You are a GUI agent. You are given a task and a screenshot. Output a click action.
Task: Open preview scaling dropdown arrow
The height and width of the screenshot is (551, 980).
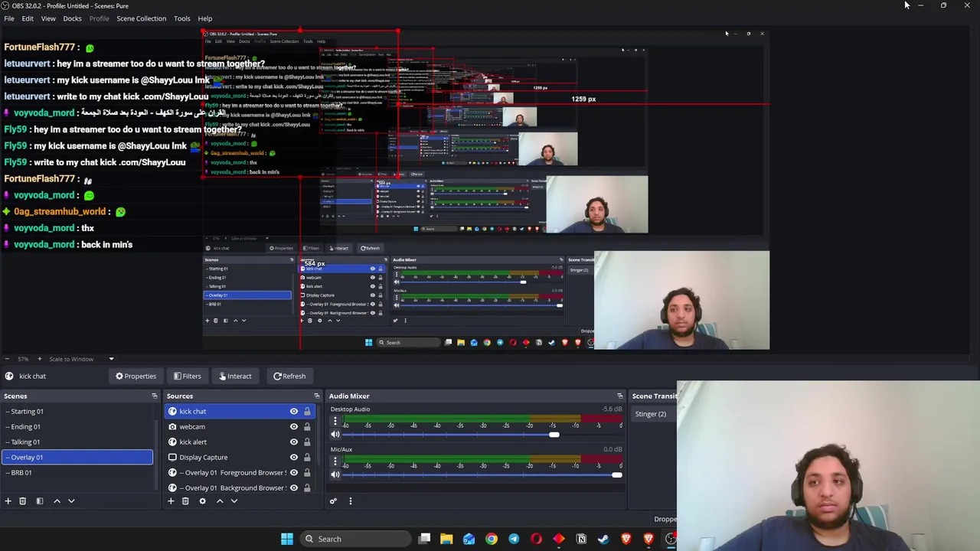pos(111,359)
